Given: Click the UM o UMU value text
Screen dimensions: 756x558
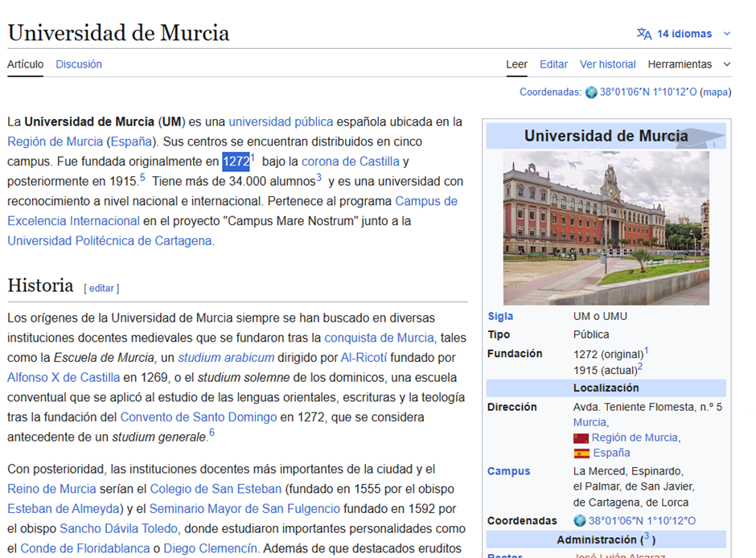Looking at the screenshot, I should (x=600, y=317).
